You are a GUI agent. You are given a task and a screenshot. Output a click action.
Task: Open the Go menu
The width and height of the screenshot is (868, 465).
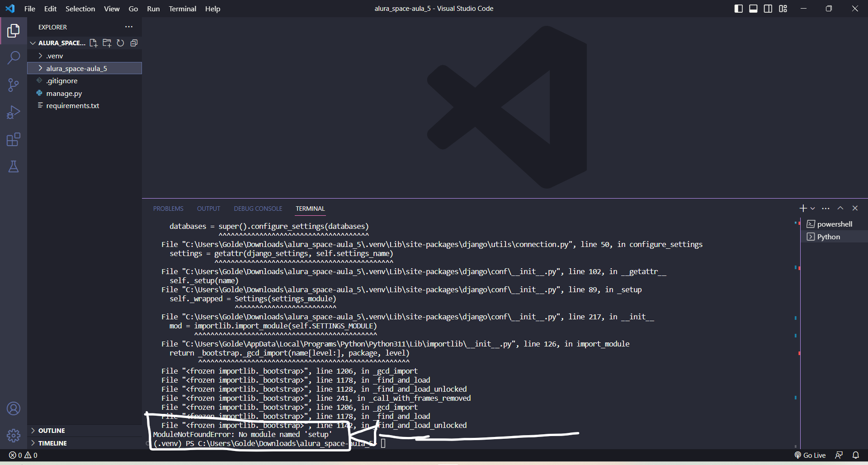pos(133,9)
